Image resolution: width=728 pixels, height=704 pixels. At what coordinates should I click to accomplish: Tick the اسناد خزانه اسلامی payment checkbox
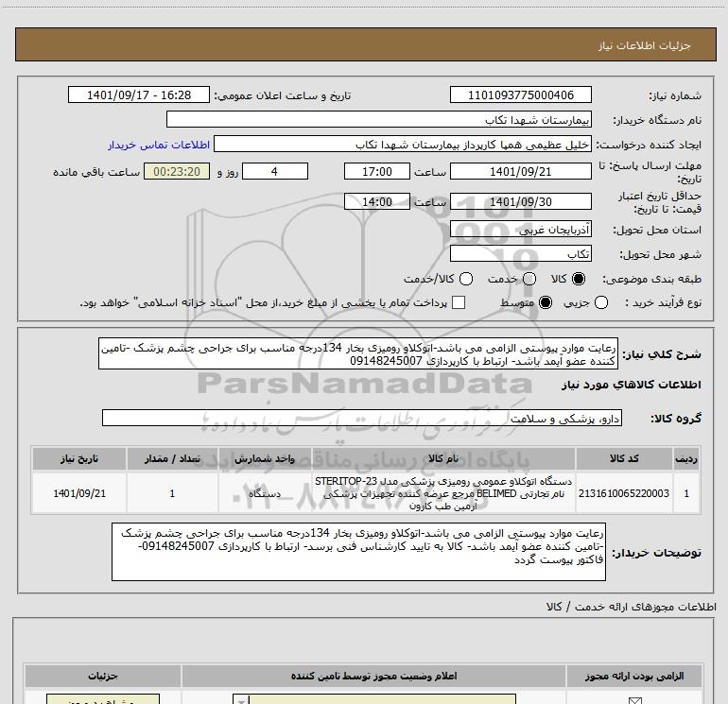(x=459, y=302)
